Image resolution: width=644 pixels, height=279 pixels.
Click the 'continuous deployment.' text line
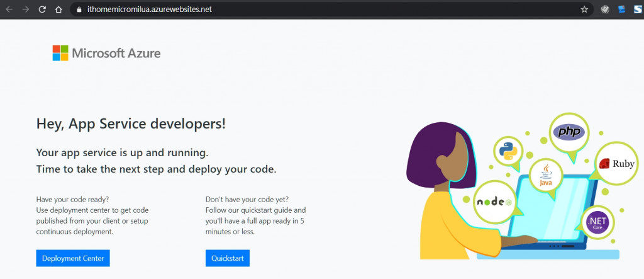(75, 232)
